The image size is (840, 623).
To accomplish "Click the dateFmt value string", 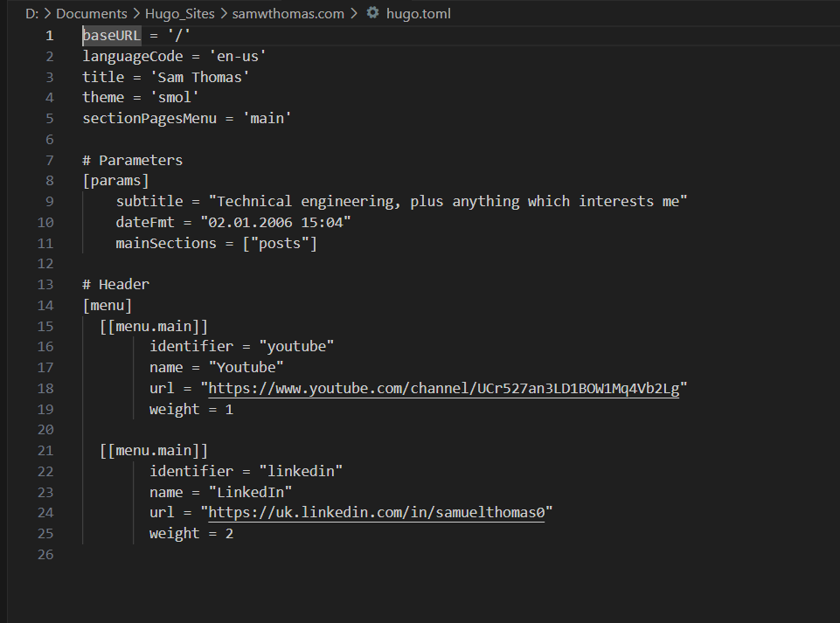I will (x=274, y=223).
